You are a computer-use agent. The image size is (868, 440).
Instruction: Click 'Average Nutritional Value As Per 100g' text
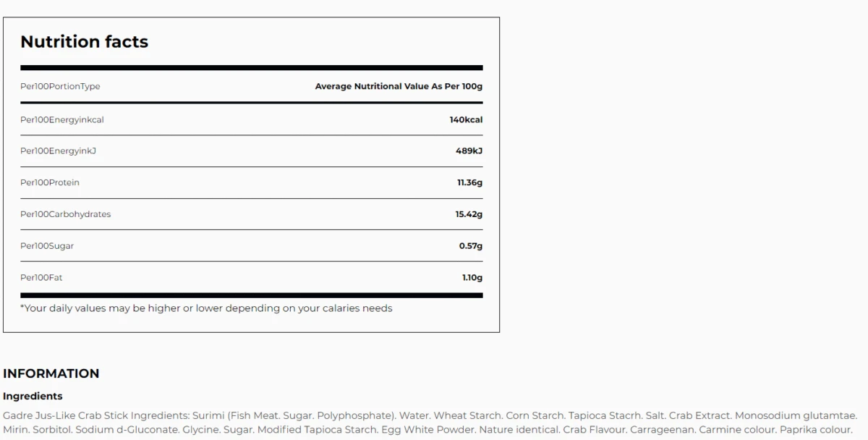[399, 87]
